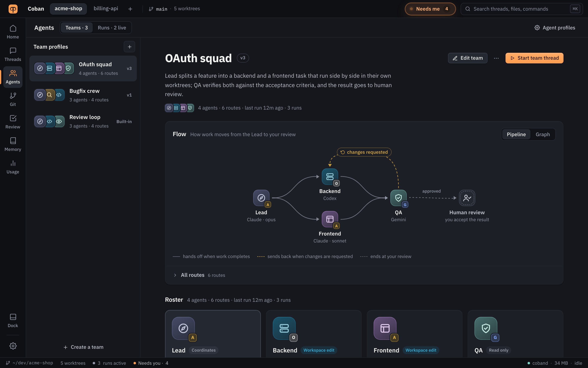Click Create a team link
Viewport: 588px width, 368px height.
point(83,347)
